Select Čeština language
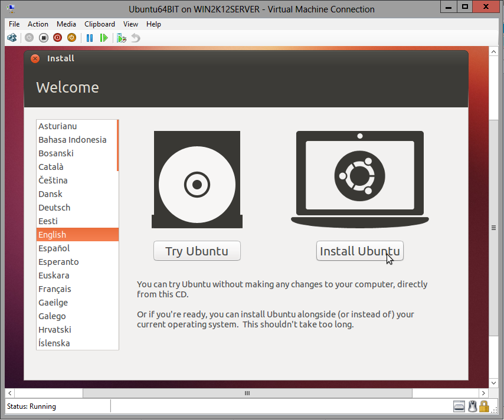Image resolution: width=504 pixels, height=420 pixels. [x=77, y=181]
